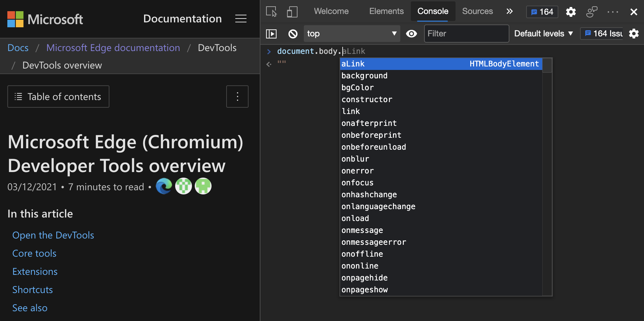Open the Documentation header link
Image resolution: width=644 pixels, height=321 pixels.
pos(183,19)
